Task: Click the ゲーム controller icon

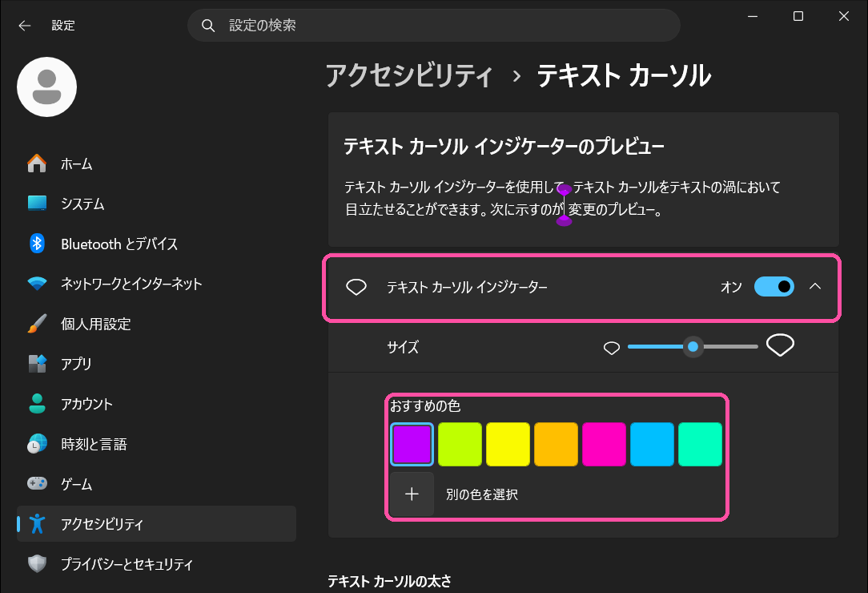Action: point(37,483)
